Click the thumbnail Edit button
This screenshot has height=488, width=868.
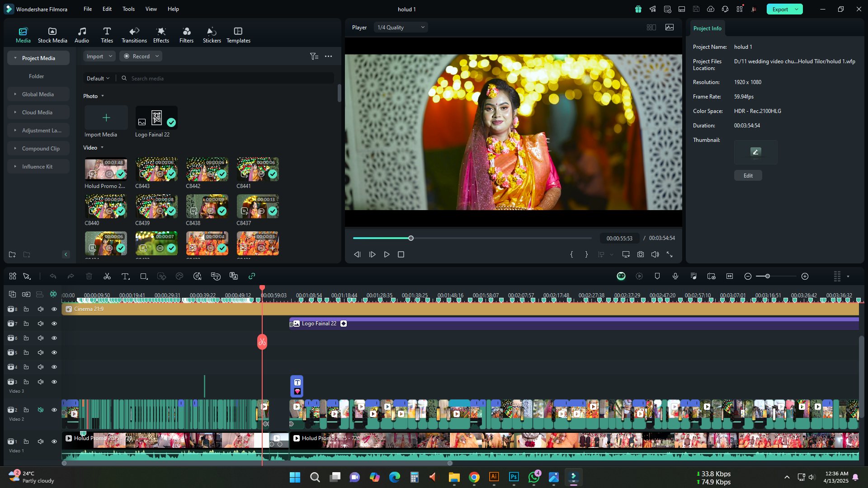[748, 175]
